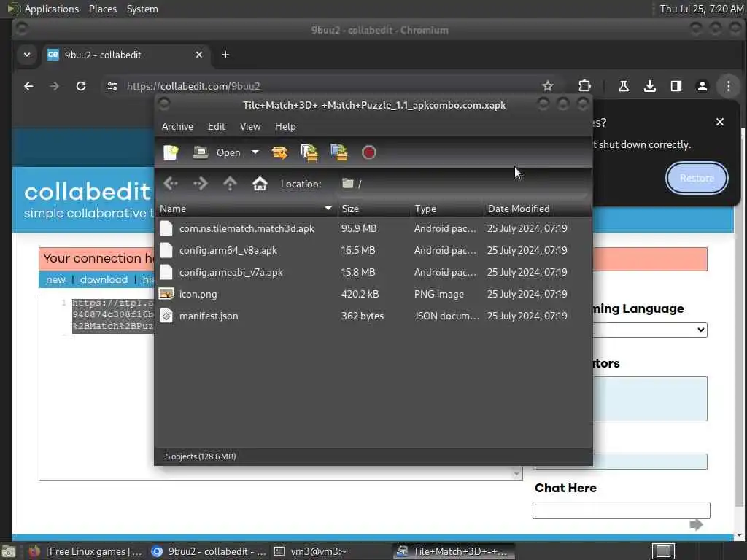Screen dimensions: 747x560
Task: Click the Add folder toolbar icon
Action: click(339, 152)
